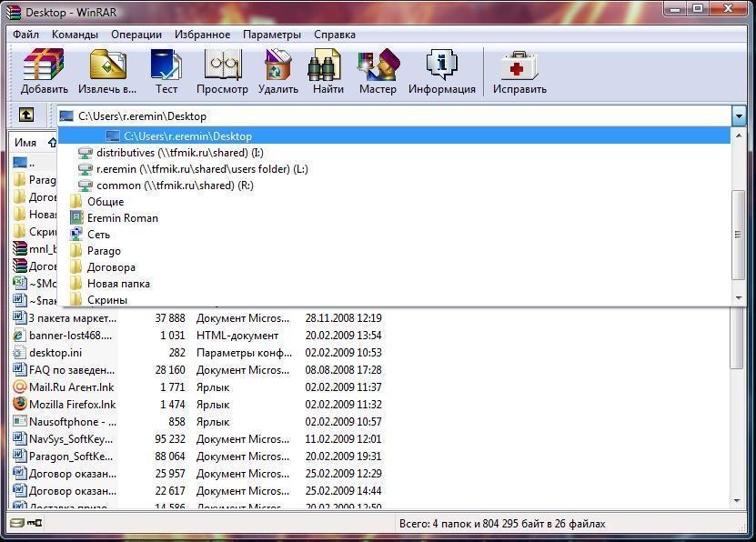This screenshot has width=756, height=542.
Task: Run the Тест (Test) tool
Action: click(166, 72)
